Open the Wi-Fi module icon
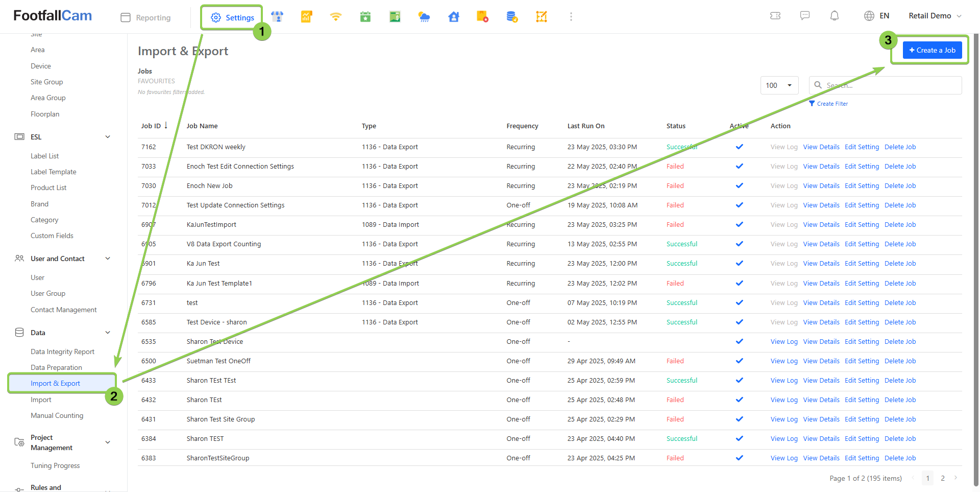 pos(335,17)
